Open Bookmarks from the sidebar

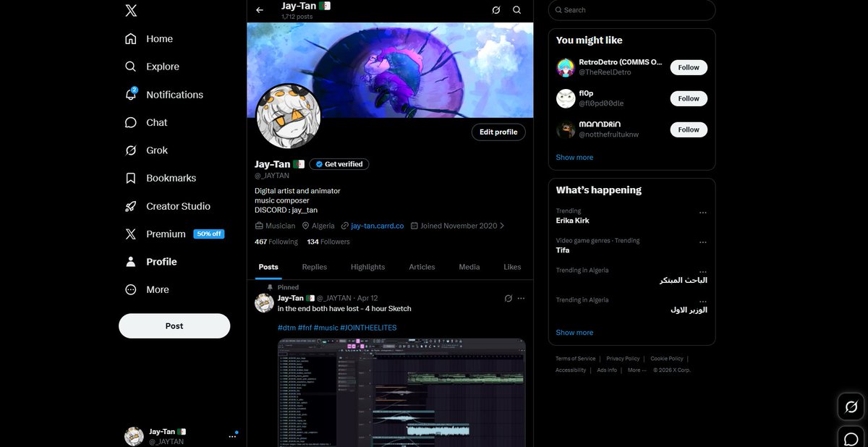pos(161,178)
